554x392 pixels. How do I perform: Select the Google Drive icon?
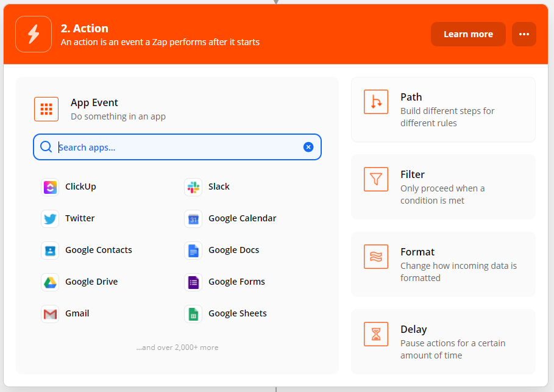point(50,282)
